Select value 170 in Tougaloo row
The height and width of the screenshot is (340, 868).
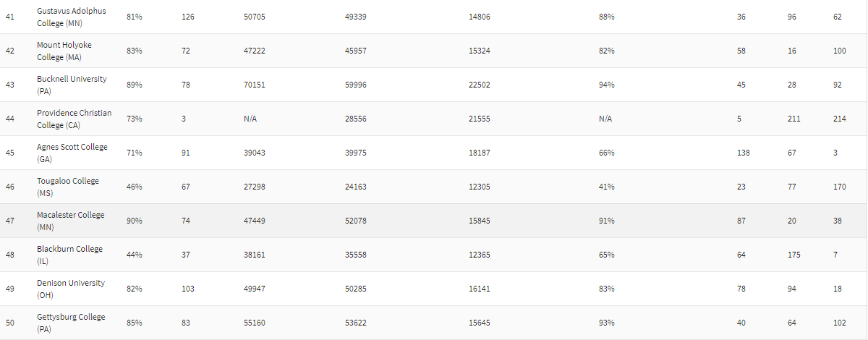point(839,187)
